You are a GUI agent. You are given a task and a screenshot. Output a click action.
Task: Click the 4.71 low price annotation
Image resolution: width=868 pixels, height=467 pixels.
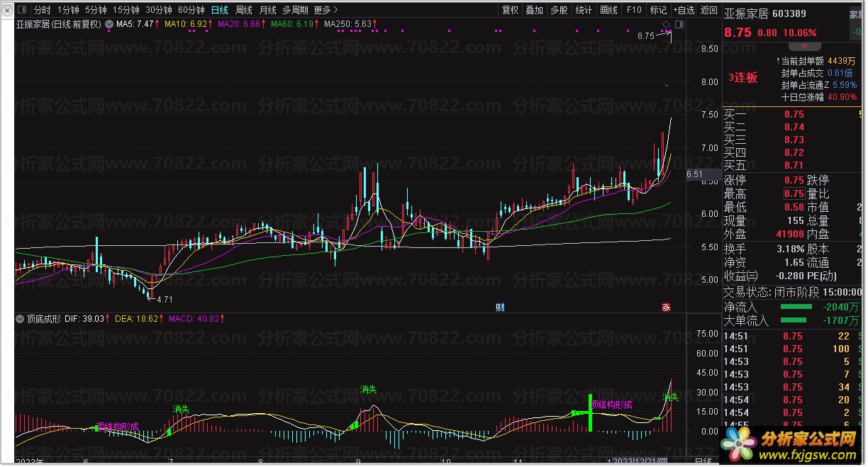(x=163, y=300)
